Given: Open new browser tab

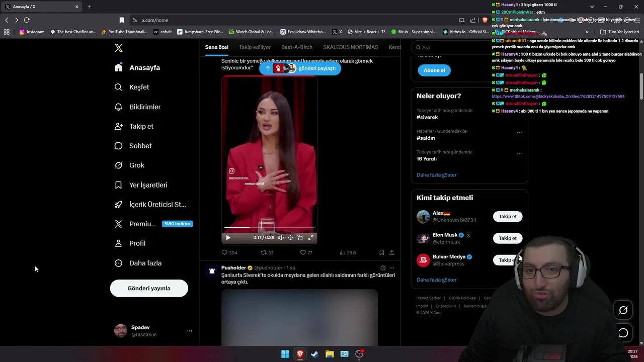Looking at the screenshot, I should (x=89, y=7).
